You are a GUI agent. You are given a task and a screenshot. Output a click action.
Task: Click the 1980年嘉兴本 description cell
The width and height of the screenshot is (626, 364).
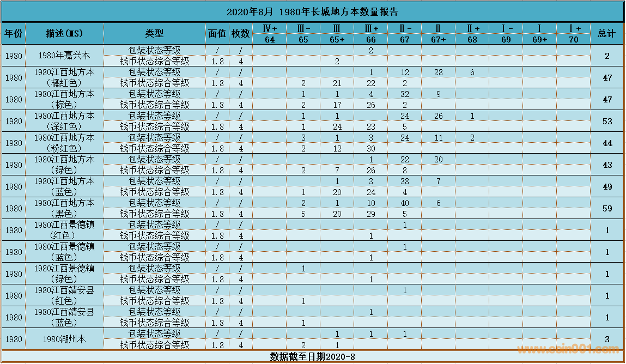(64, 56)
